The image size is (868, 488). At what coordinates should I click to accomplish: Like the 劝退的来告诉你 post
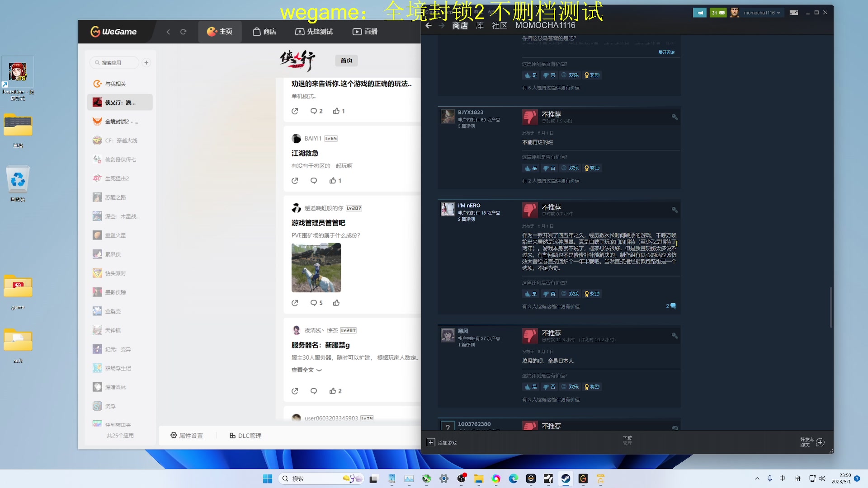pyautogui.click(x=339, y=111)
